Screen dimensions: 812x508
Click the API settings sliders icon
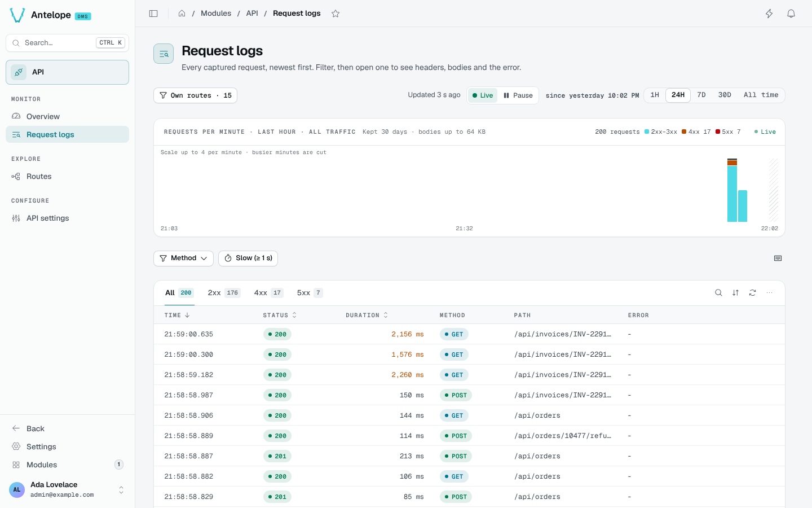click(x=16, y=218)
